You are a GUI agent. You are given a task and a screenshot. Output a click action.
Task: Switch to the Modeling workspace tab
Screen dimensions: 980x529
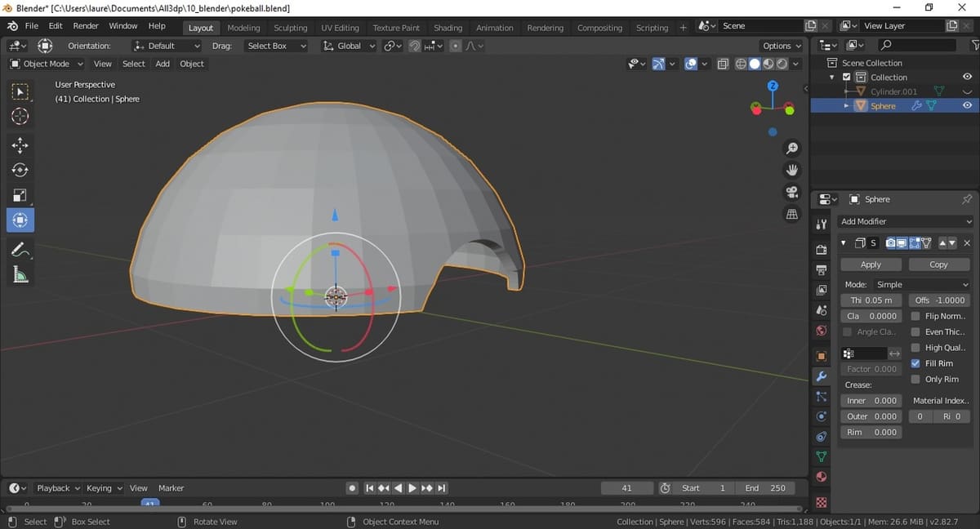(x=243, y=28)
